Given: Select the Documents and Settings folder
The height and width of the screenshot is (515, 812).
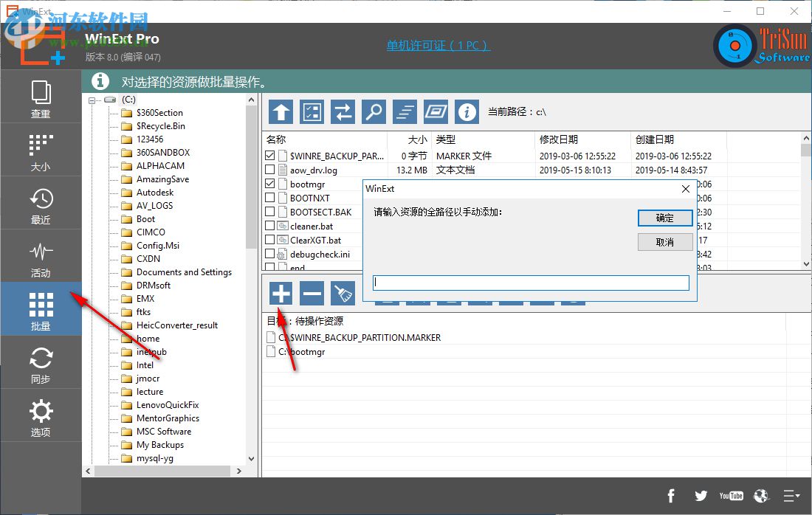Looking at the screenshot, I should pyautogui.click(x=179, y=272).
